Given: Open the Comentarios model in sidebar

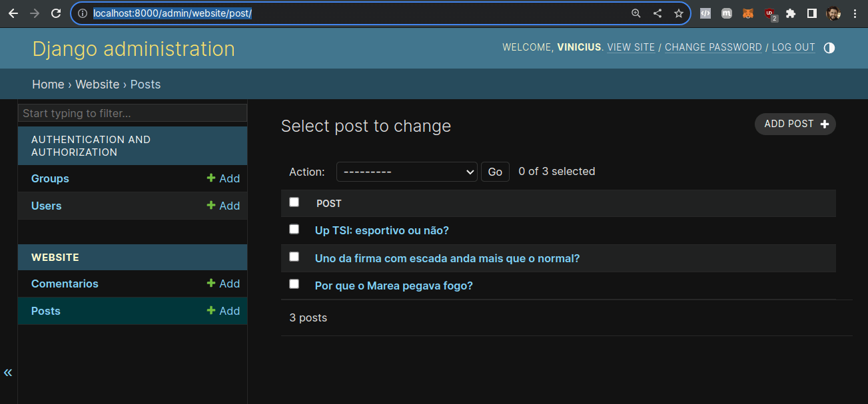Looking at the screenshot, I should (x=65, y=284).
